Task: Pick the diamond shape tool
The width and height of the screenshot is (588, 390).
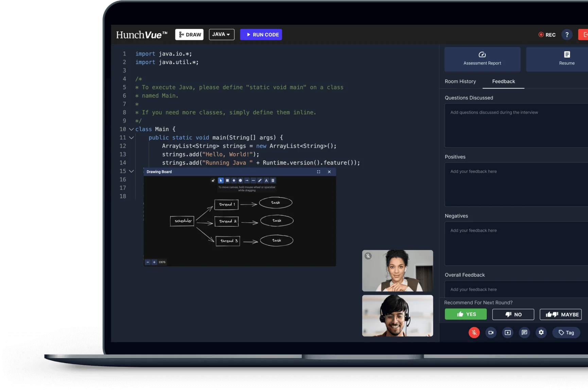Action: click(x=234, y=180)
